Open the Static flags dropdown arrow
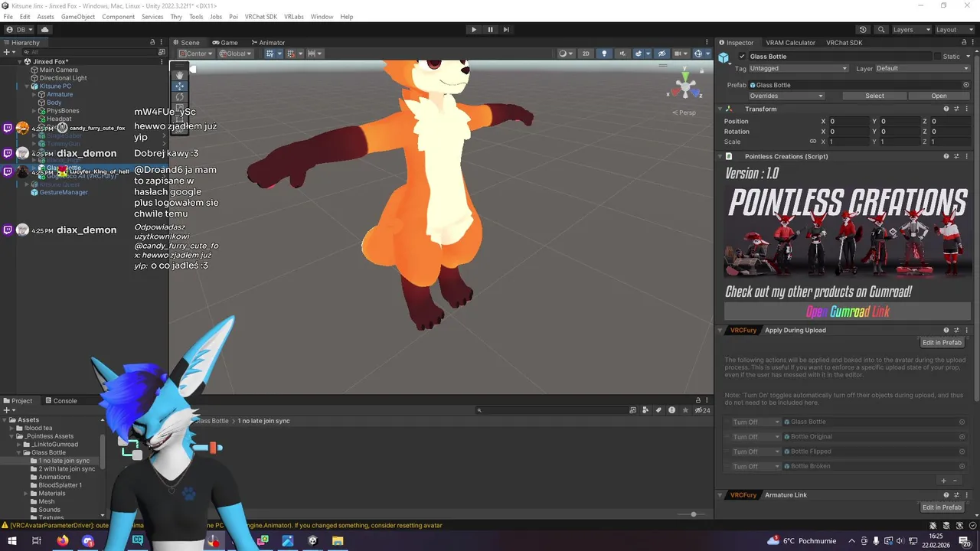The image size is (980, 551). coord(968,57)
